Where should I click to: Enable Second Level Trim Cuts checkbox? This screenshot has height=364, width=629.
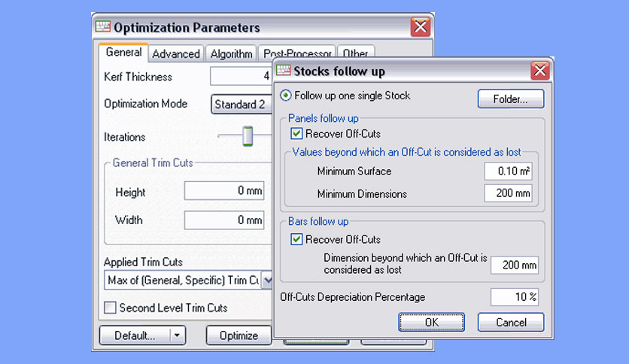(x=110, y=308)
